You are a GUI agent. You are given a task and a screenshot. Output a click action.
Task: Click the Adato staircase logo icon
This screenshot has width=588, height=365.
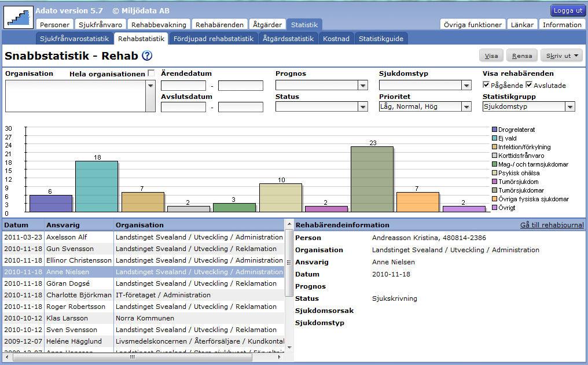(x=19, y=17)
